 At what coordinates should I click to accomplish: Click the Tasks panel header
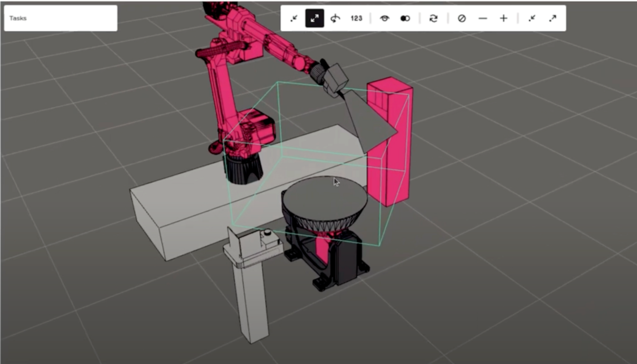pyautogui.click(x=18, y=18)
